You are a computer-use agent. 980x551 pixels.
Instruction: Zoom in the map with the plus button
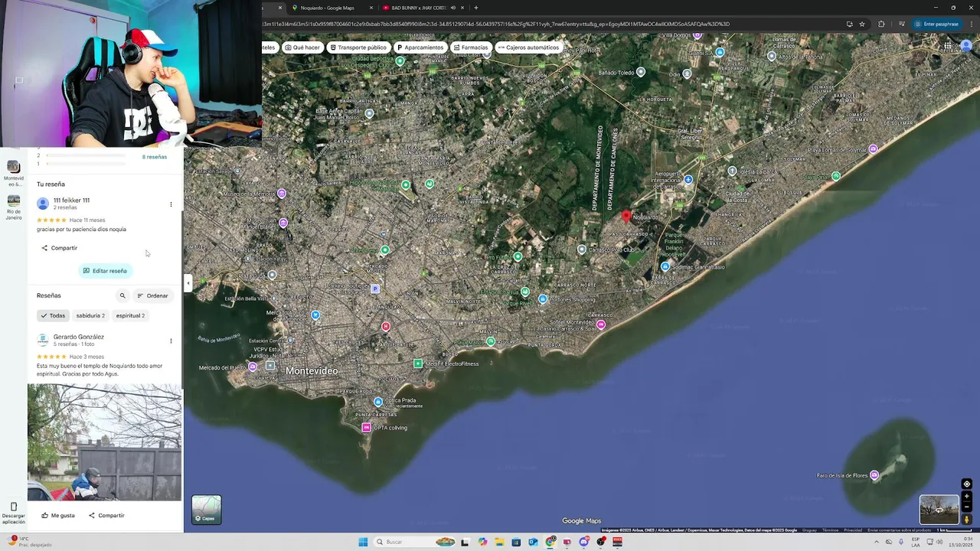(967, 497)
